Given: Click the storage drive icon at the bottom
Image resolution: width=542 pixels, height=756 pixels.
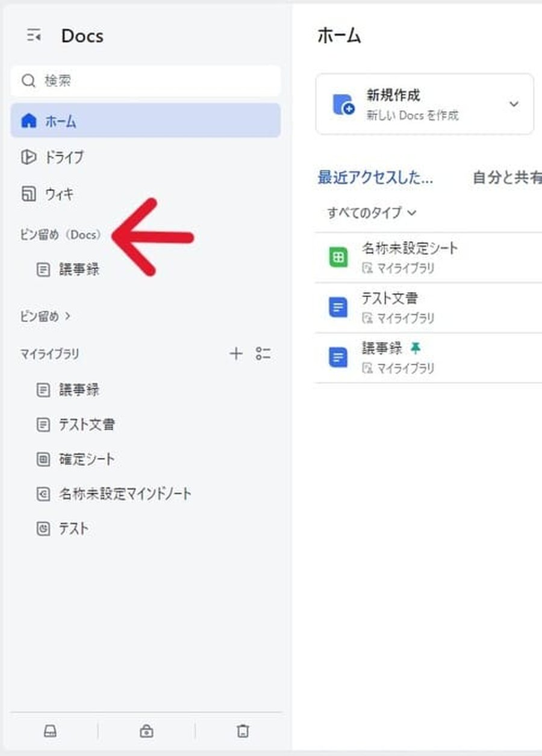Looking at the screenshot, I should (51, 731).
